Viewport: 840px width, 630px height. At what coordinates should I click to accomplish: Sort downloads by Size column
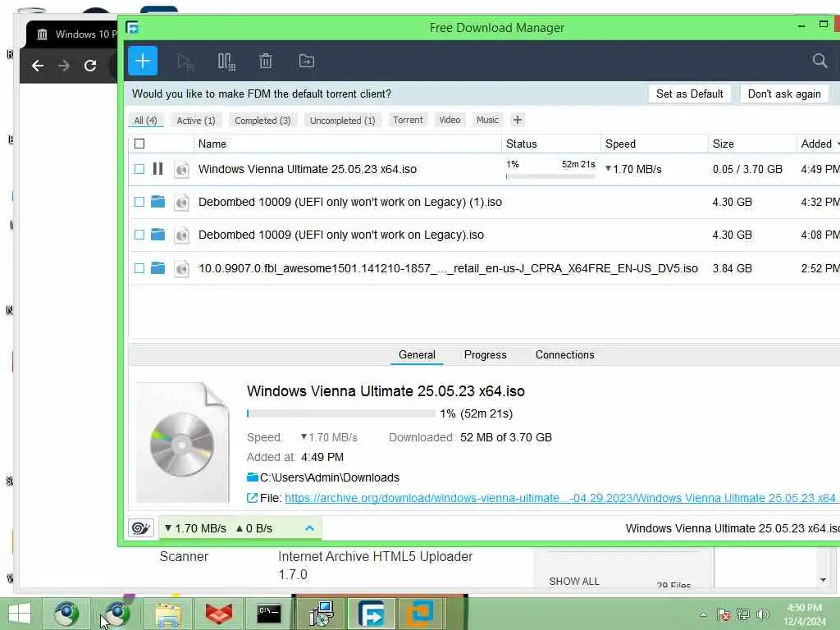752,144
